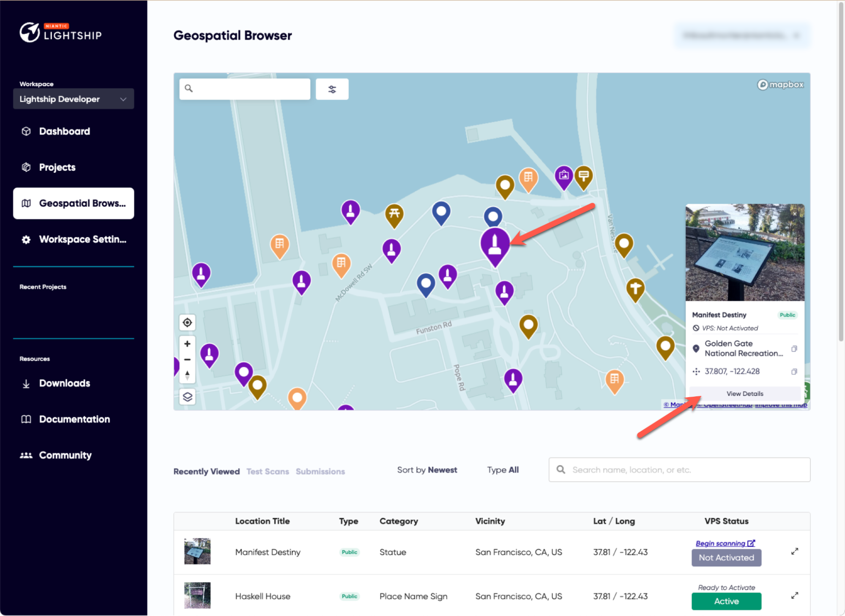Switch to the Submissions tab

click(x=320, y=472)
